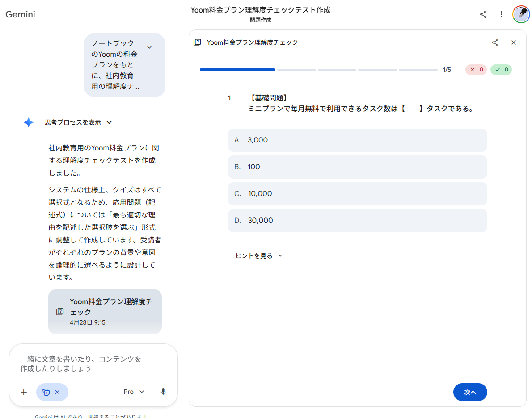The image size is (532, 418).
Task: Click the quiz title Yoom料金プラン理解度チェック in panel header
Action: tap(253, 42)
